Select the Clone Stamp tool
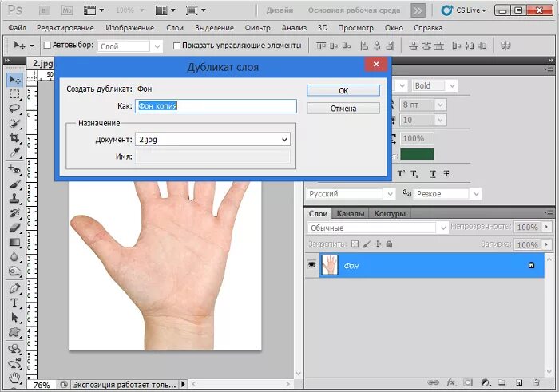The image size is (559, 392). coord(14,199)
